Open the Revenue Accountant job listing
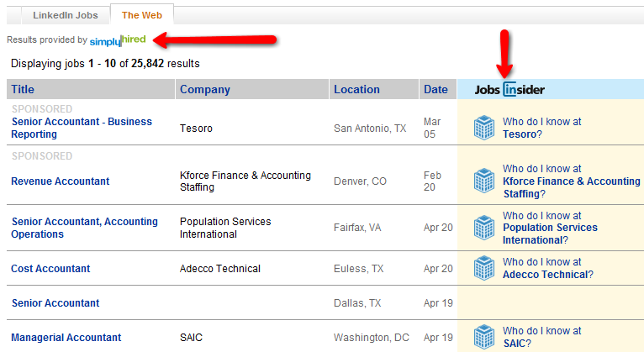 [60, 181]
